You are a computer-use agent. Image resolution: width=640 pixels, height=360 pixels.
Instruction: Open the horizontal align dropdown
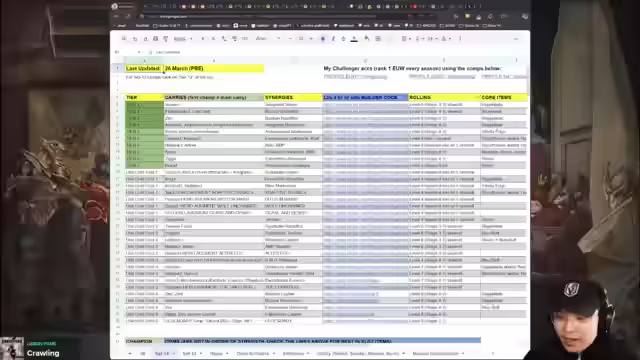coord(406,39)
